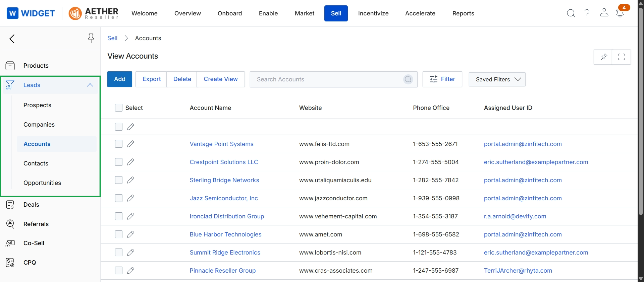644x282 pixels.
Task: Check the Sterling Bridge Networks row
Action: [119, 180]
